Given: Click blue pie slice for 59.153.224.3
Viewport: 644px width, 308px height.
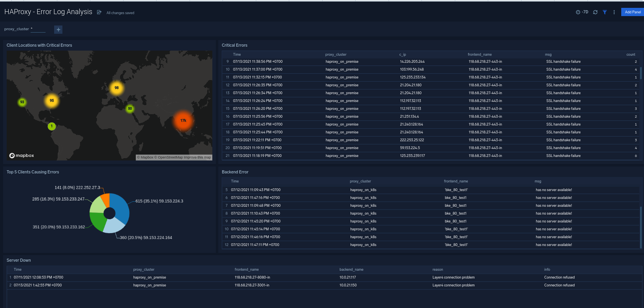Looking at the screenshot, I should [x=120, y=207].
